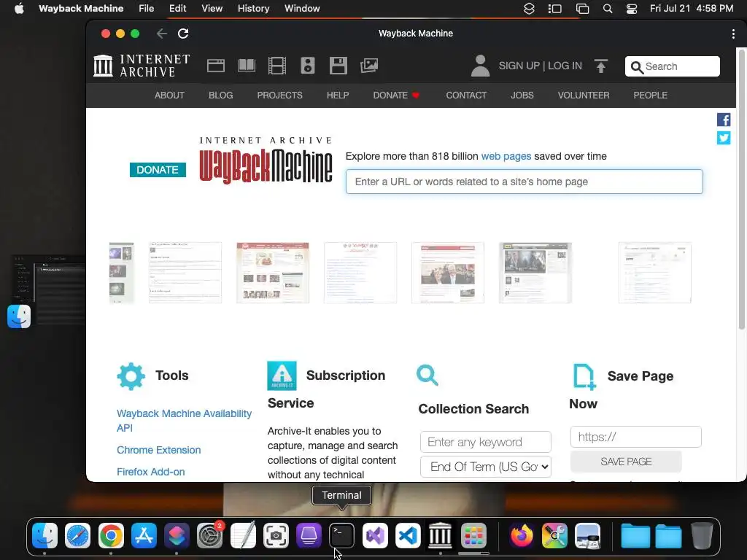
Task: Open the CONTACT link
Action: click(466, 96)
